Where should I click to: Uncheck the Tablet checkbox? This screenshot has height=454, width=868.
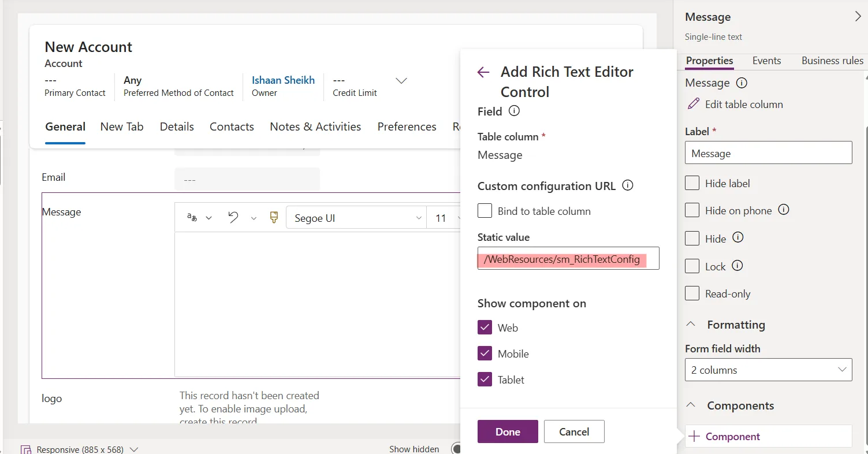485,379
